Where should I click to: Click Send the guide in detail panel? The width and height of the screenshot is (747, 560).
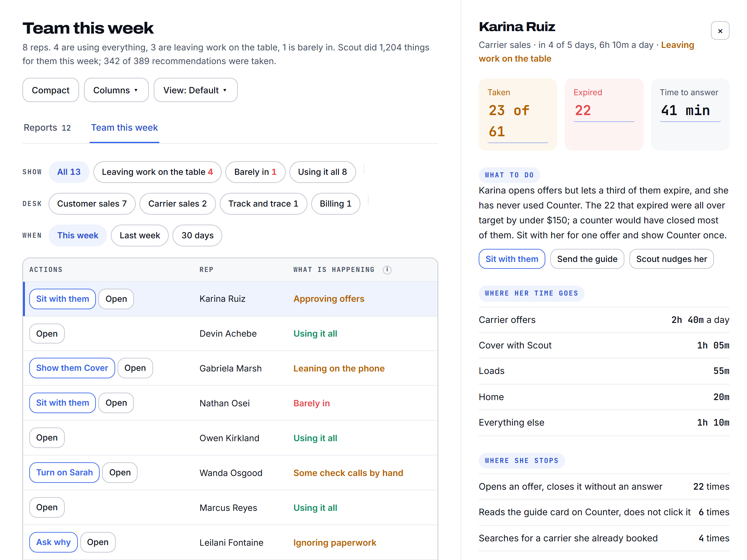(x=587, y=259)
